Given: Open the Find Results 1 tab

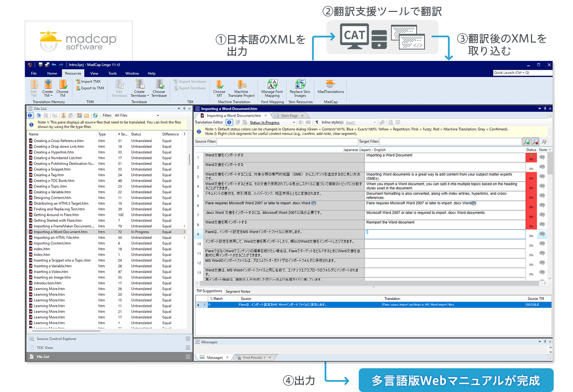Looking at the screenshot, I should [x=254, y=358].
